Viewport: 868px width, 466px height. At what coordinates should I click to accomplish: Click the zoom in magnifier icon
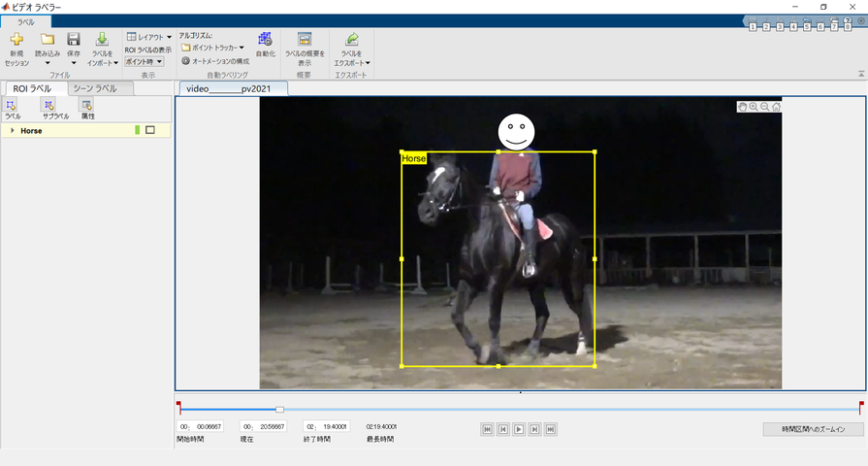(754, 107)
